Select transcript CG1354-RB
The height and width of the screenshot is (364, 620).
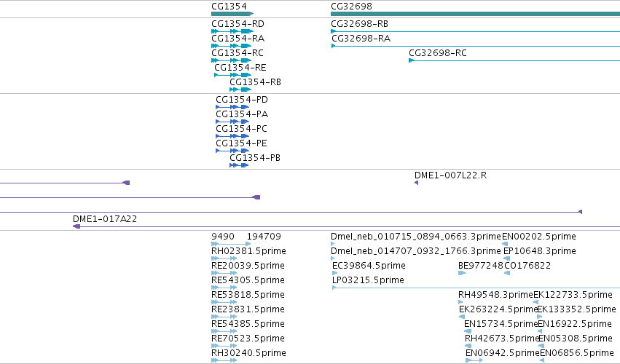tap(256, 82)
